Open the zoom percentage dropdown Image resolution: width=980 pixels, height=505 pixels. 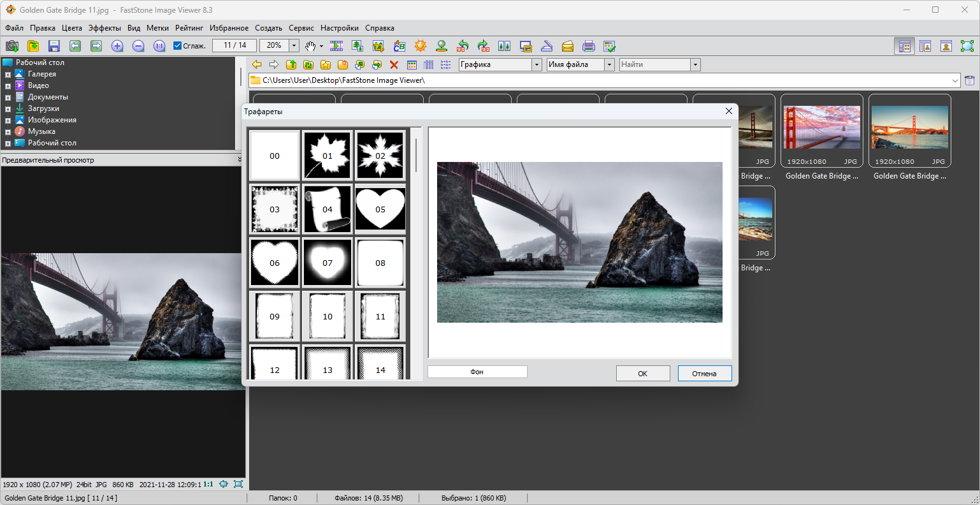pyautogui.click(x=294, y=46)
